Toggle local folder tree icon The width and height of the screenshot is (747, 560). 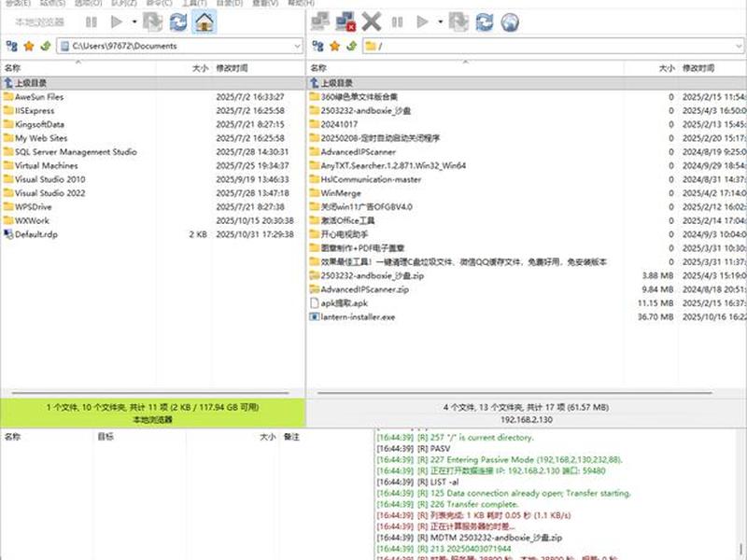pyautogui.click(x=12, y=46)
